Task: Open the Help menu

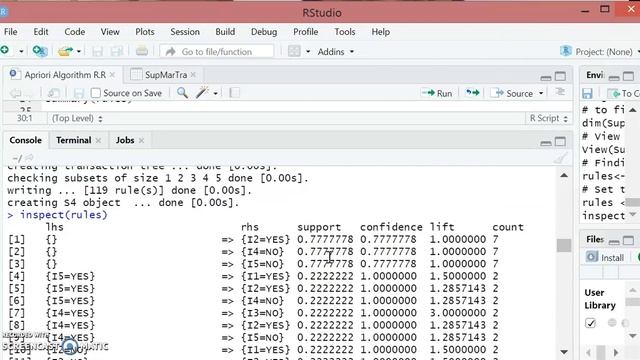Action: [x=380, y=32]
